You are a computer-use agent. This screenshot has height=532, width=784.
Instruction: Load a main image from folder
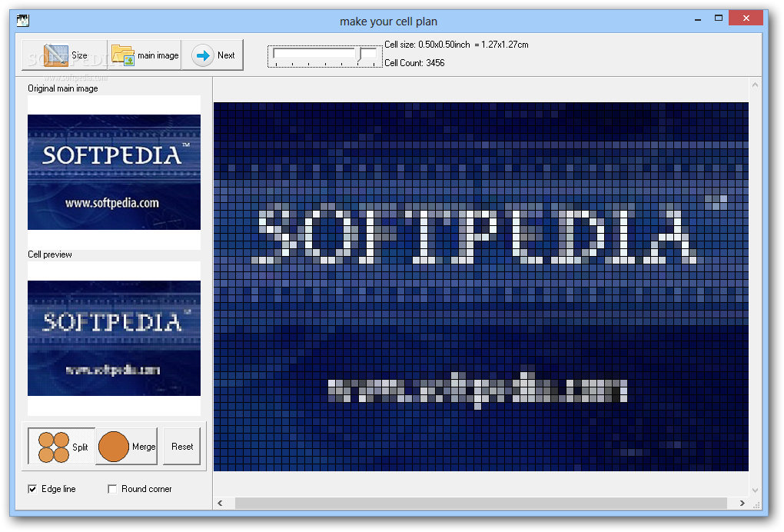click(x=145, y=55)
